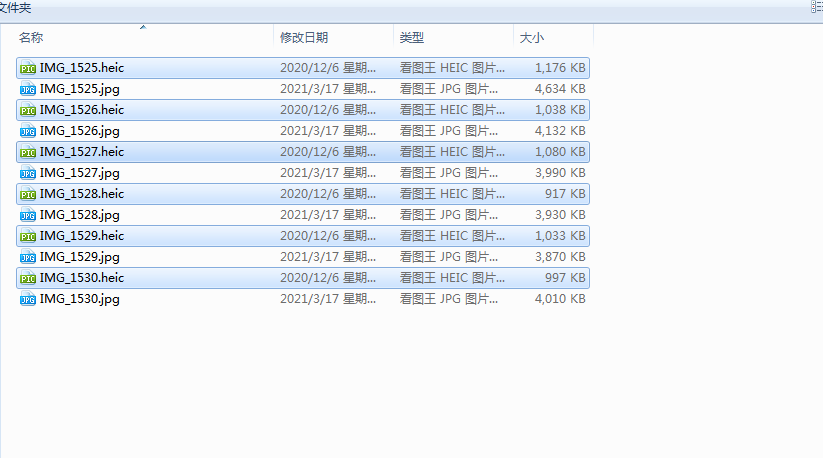The image size is (823, 458).
Task: Click the type cell of IMG_1529.heic
Action: coord(452,236)
